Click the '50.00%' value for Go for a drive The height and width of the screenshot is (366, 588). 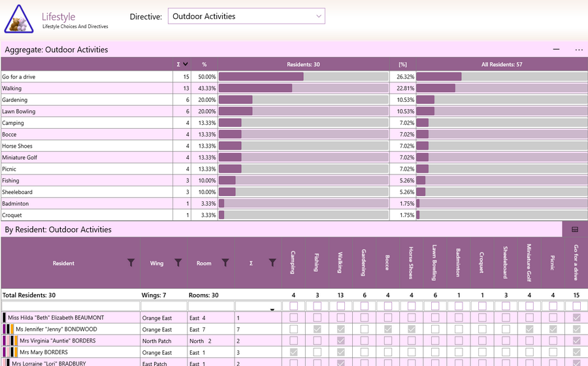[x=207, y=76]
